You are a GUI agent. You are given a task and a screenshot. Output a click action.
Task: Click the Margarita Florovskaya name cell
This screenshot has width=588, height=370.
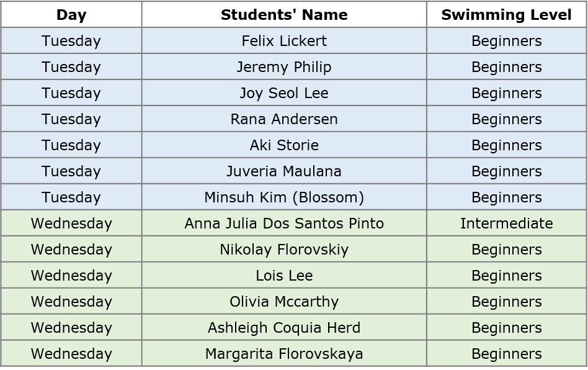tap(284, 354)
